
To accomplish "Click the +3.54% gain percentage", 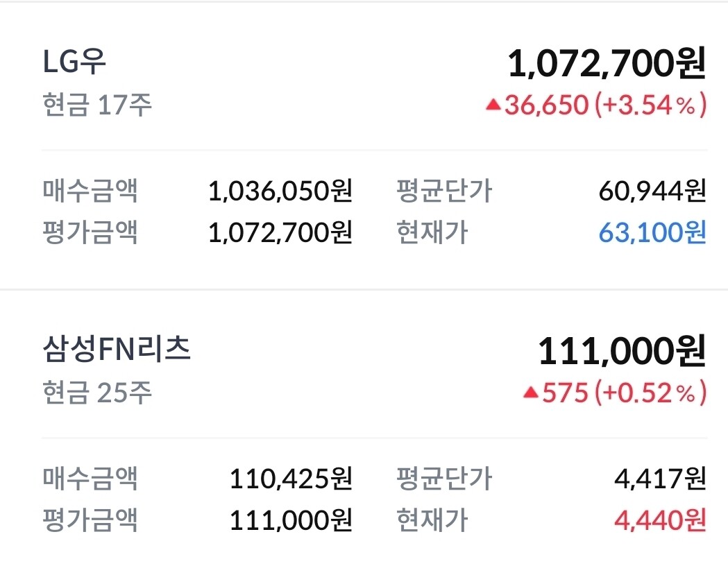I will point(651,105).
